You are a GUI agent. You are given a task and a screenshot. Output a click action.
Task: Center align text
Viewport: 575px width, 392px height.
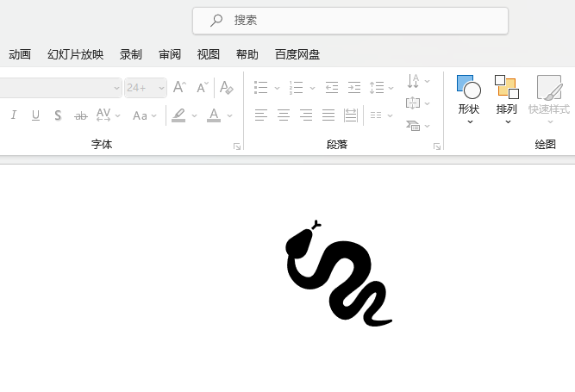[x=284, y=115]
